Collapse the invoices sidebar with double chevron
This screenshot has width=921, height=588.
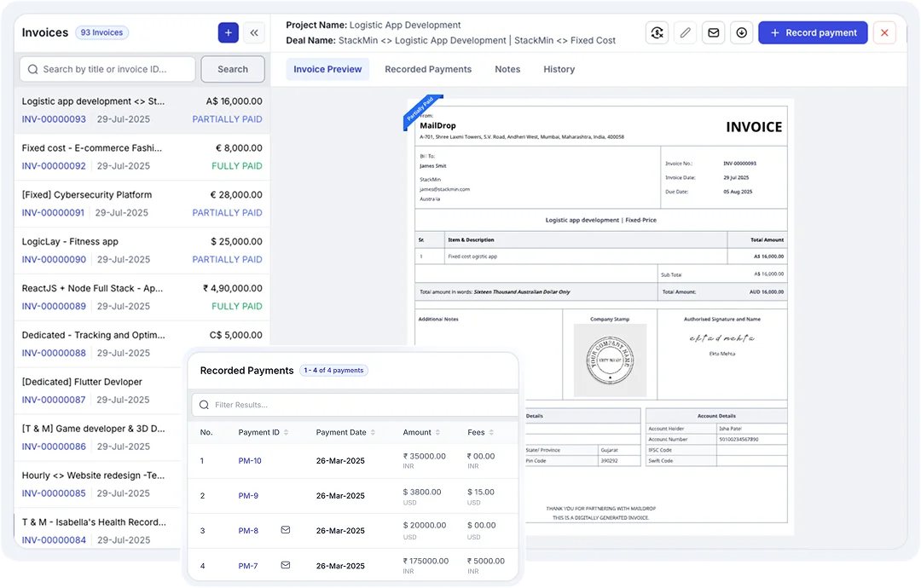pyautogui.click(x=254, y=33)
